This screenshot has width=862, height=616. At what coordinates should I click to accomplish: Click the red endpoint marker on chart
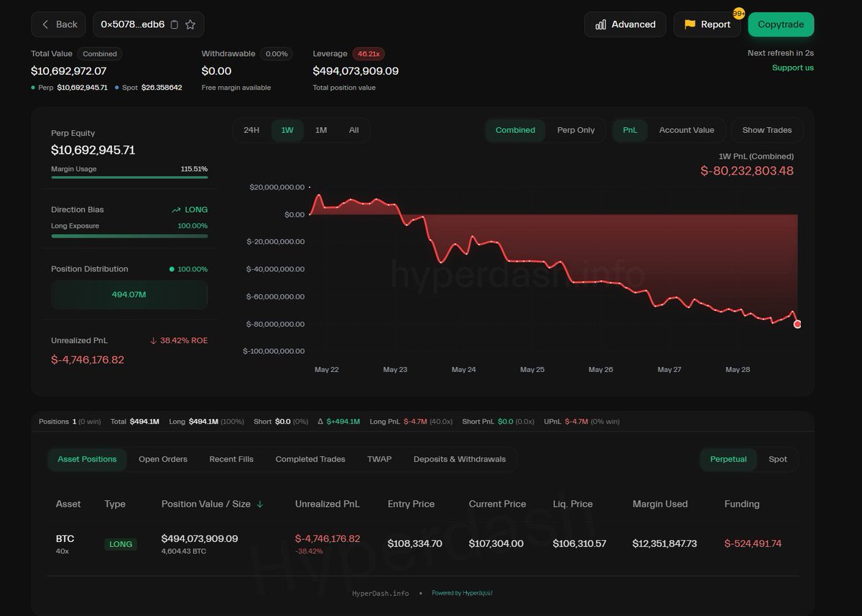point(797,325)
